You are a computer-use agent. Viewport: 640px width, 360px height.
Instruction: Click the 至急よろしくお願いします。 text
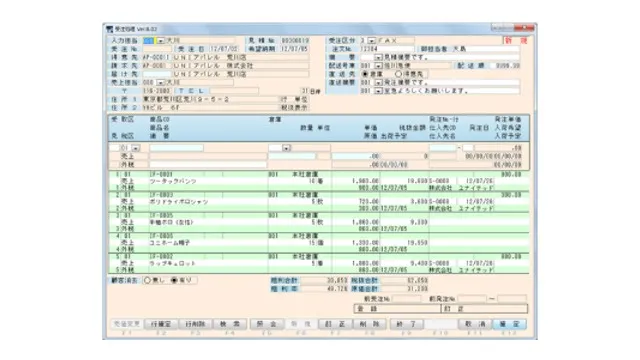click(x=426, y=91)
